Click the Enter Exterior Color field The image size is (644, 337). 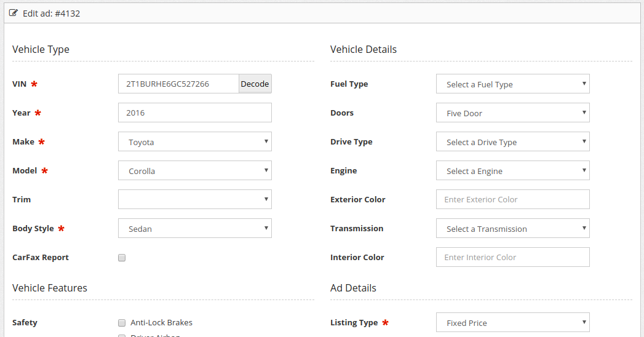(x=512, y=200)
